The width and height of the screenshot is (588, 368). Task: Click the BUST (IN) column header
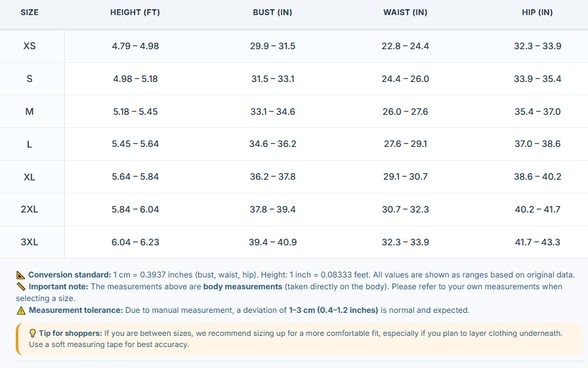(x=272, y=12)
